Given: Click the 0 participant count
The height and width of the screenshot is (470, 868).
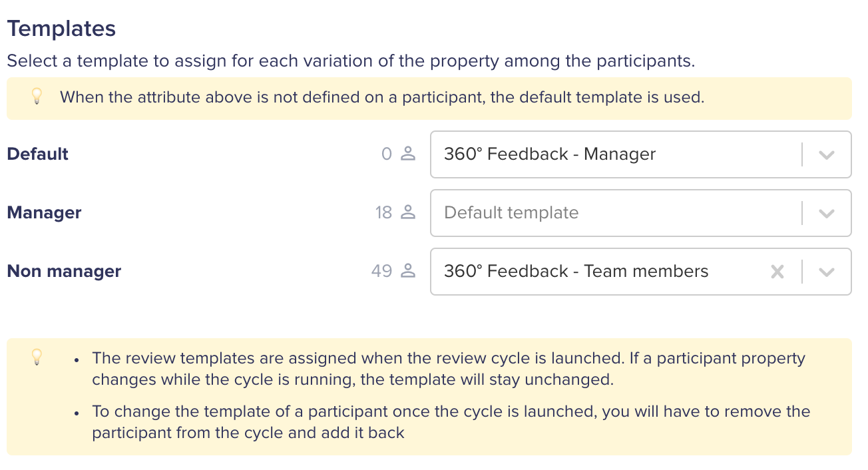Looking at the screenshot, I should [387, 154].
